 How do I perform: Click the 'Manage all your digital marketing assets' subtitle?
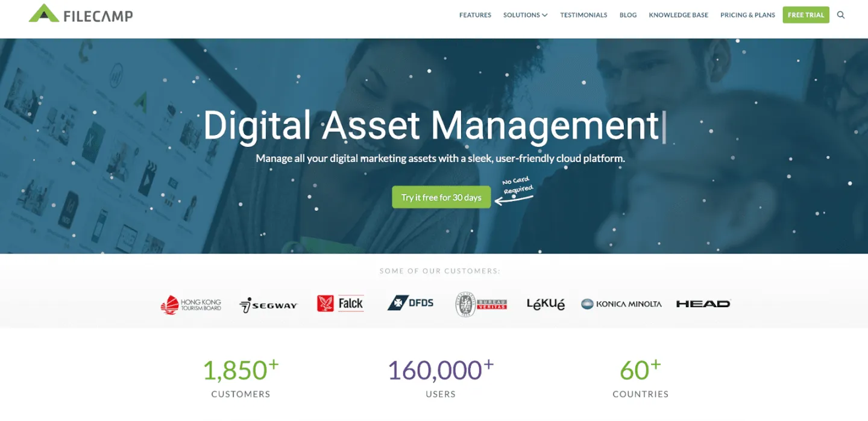[x=440, y=159]
